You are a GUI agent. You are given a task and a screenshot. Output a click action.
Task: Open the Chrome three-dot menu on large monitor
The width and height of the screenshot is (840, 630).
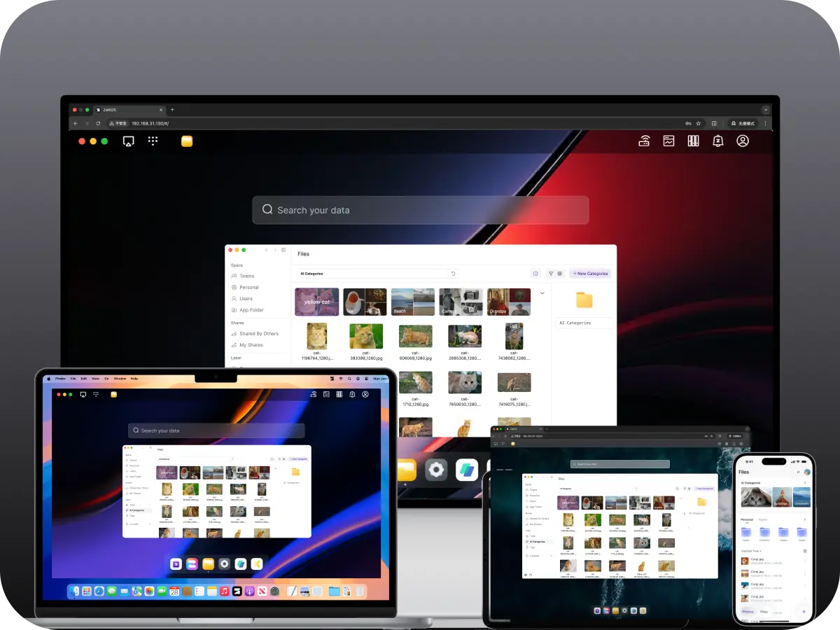click(x=765, y=123)
